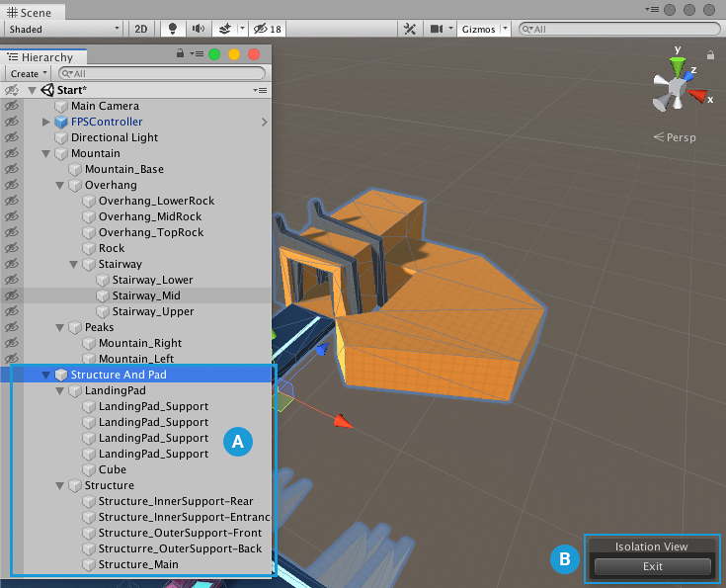Toggle 2D view mode

click(x=140, y=29)
